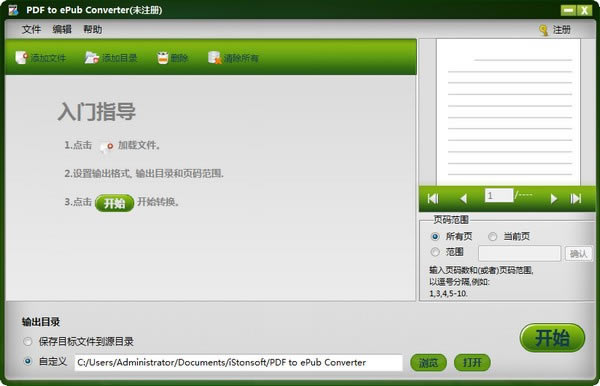Click the page number field showing 1
This screenshot has height=386, width=600.
click(x=499, y=195)
